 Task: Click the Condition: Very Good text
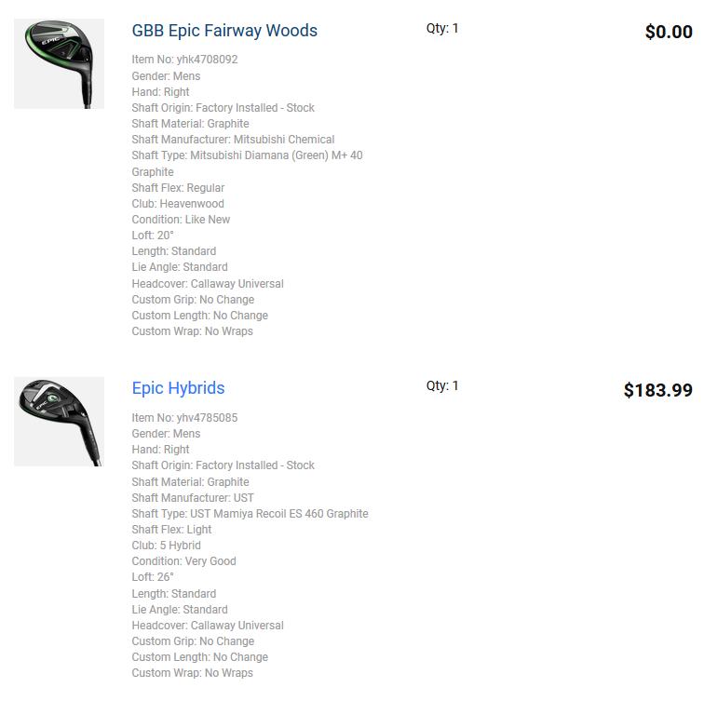[183, 561]
